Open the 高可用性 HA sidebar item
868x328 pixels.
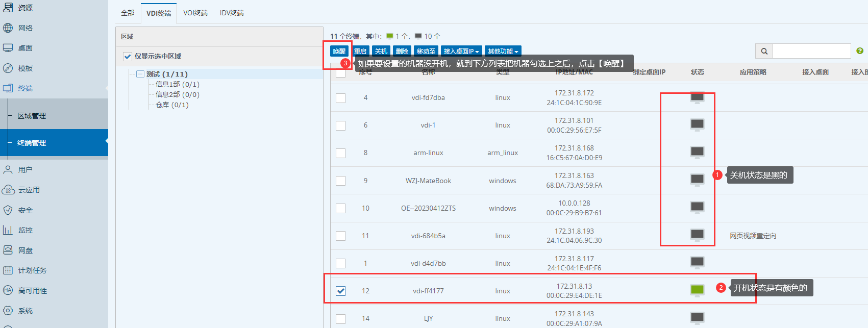click(32, 291)
